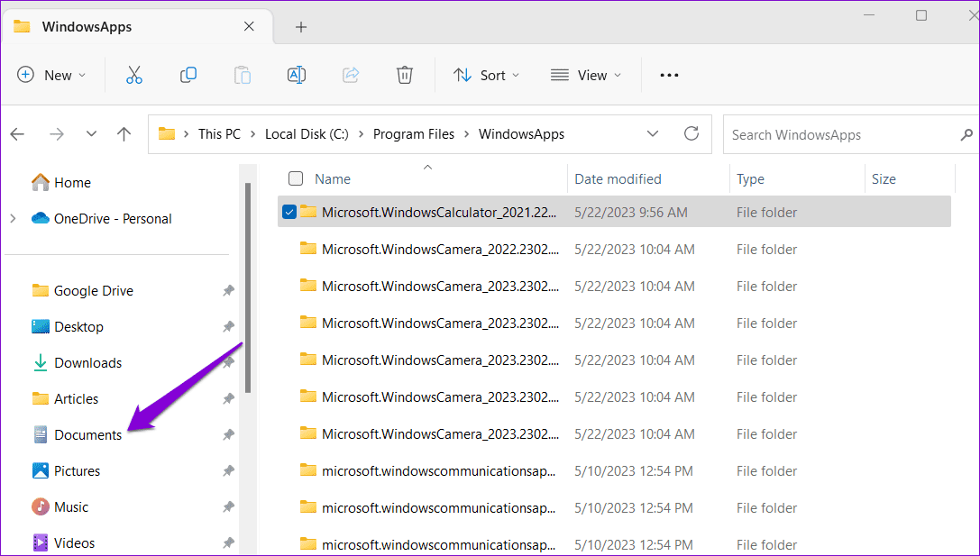The height and width of the screenshot is (556, 980).
Task: Click the pin icon beside Music
Action: 229,506
